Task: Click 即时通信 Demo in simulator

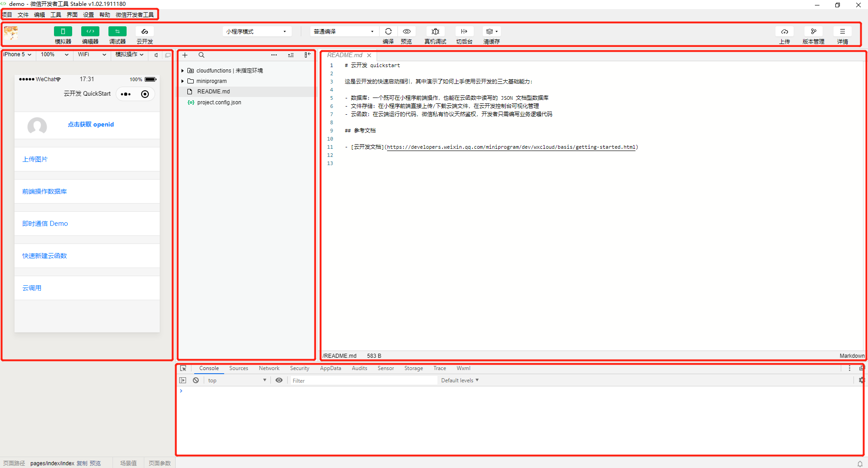Action: click(x=45, y=224)
